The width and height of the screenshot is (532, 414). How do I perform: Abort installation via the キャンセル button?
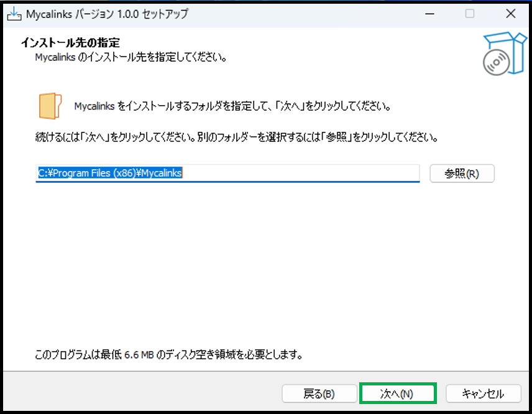[x=483, y=393]
